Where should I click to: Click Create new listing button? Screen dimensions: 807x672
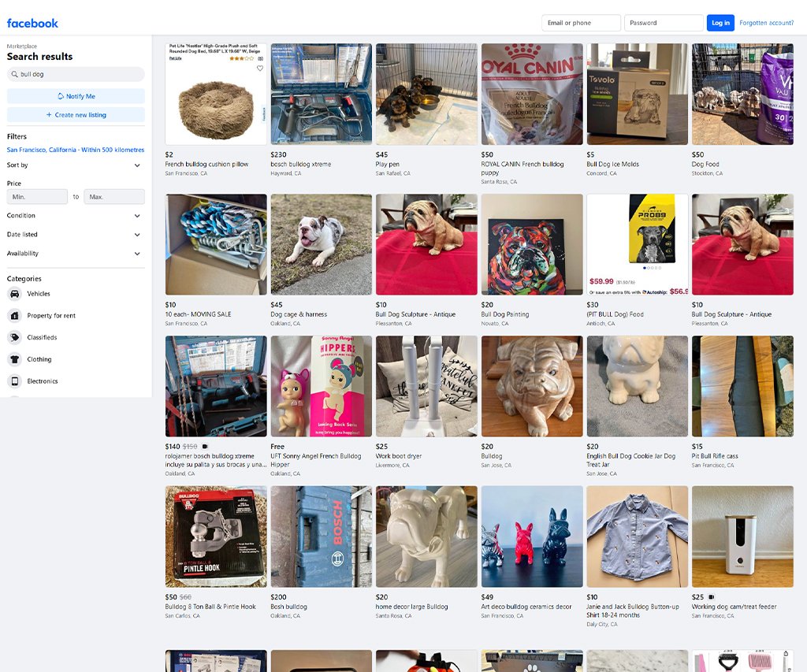[76, 115]
